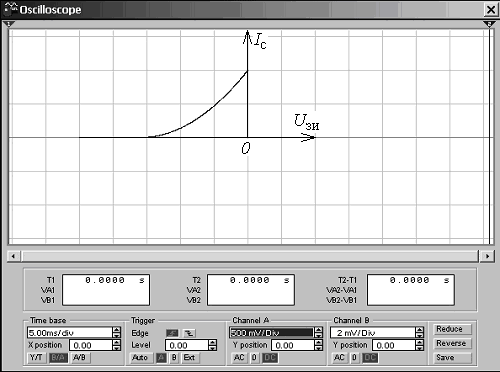
Task: Set Channel A coupling to DC
Action: 270,358
